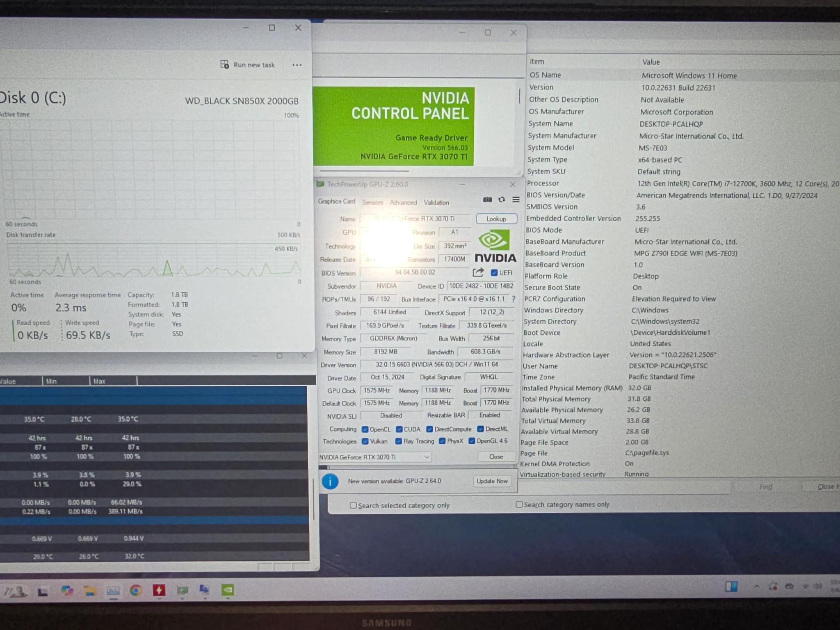This screenshot has width=840, height=630.
Task: Click the GPU name field in GPU-Z
Action: tap(415, 219)
